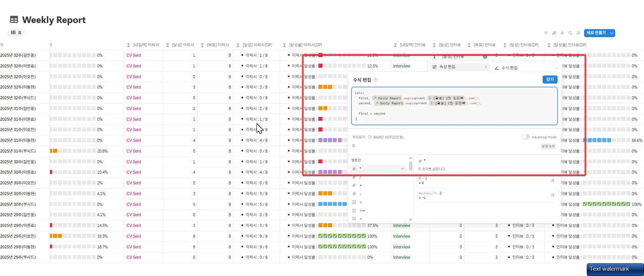The width and height of the screenshot is (644, 276).
Task: Click inside the formula editor text area
Action: click(x=454, y=106)
